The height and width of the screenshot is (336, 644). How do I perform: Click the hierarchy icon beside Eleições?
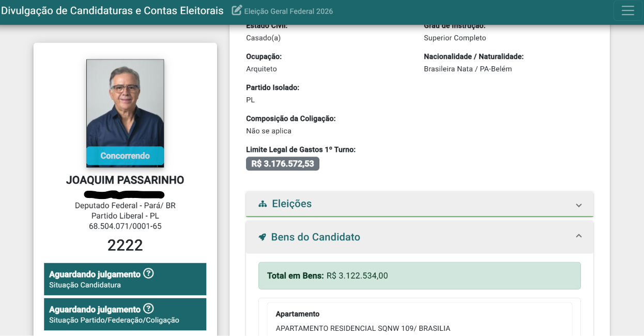point(263,204)
